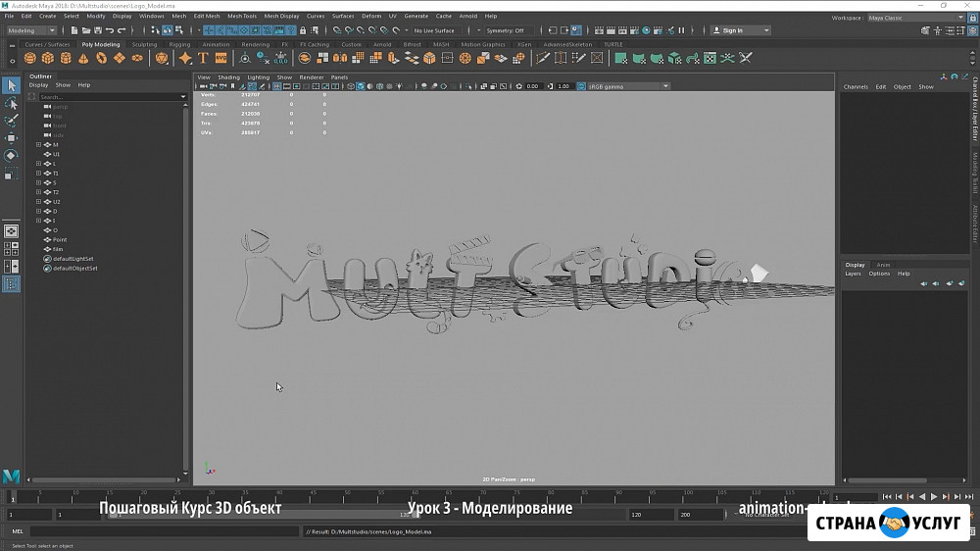Switch to the Sculpting shelf tab

(144, 44)
